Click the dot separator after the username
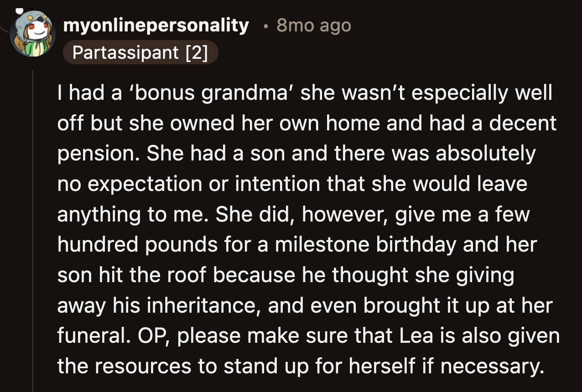 click(265, 26)
